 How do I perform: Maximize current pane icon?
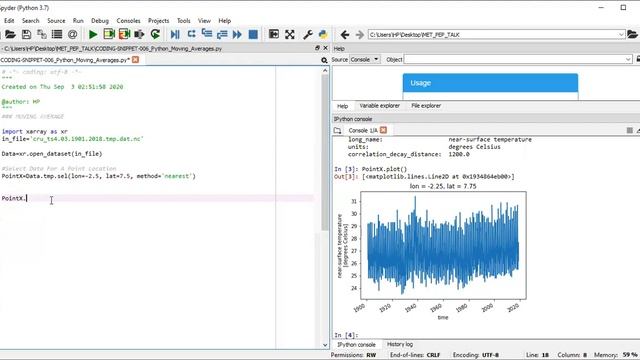pyautogui.click(x=274, y=34)
